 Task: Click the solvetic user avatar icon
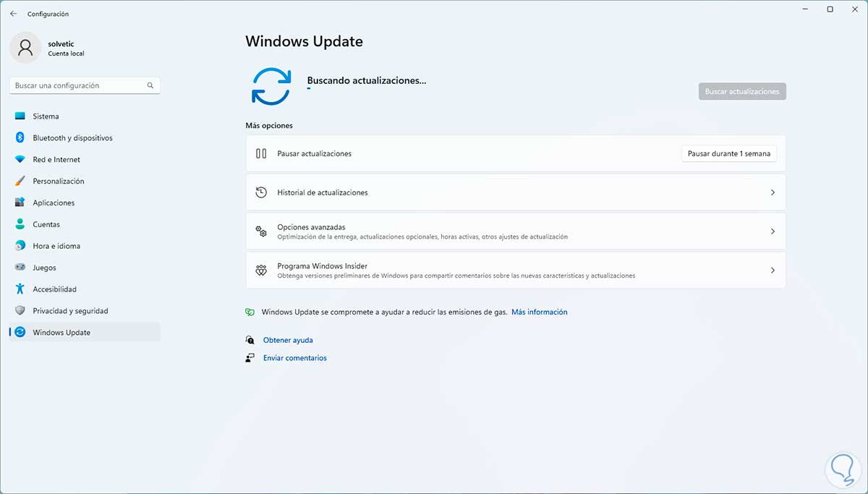click(x=25, y=48)
